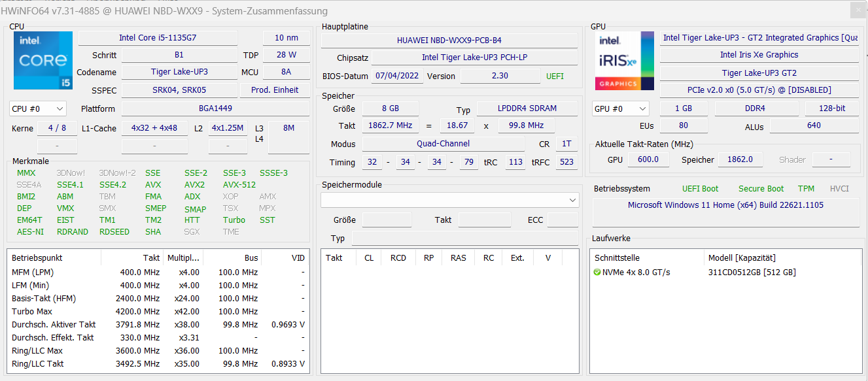The width and height of the screenshot is (868, 381).
Task: Open the CPU #0 selector dropdown
Action: 38,108
